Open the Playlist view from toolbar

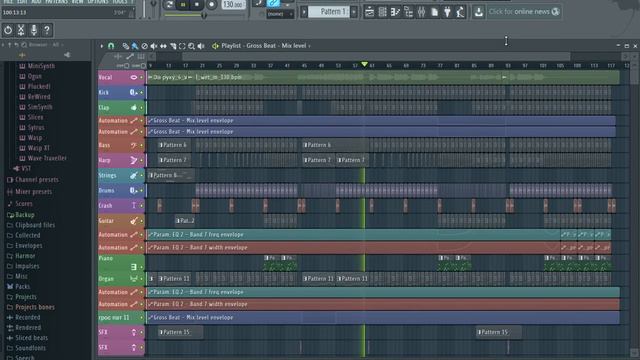369,12
